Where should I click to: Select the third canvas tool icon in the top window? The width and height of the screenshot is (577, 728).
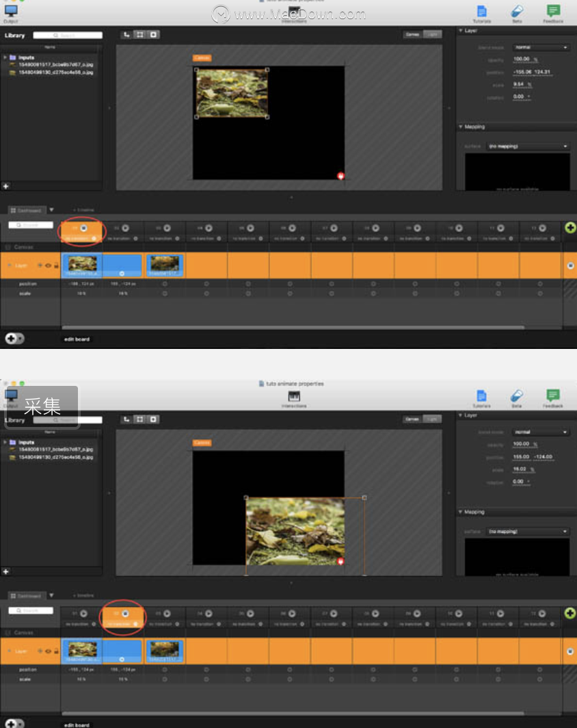pyautogui.click(x=153, y=35)
